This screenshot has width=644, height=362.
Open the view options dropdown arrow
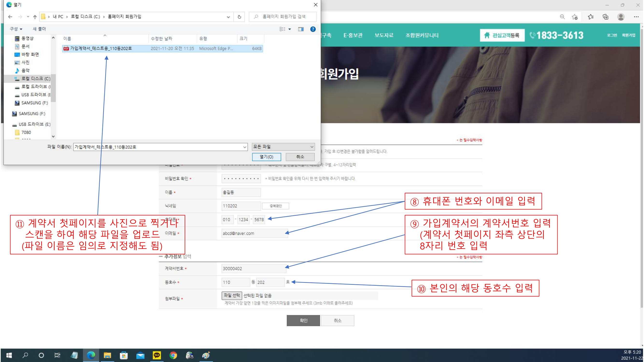point(290,29)
